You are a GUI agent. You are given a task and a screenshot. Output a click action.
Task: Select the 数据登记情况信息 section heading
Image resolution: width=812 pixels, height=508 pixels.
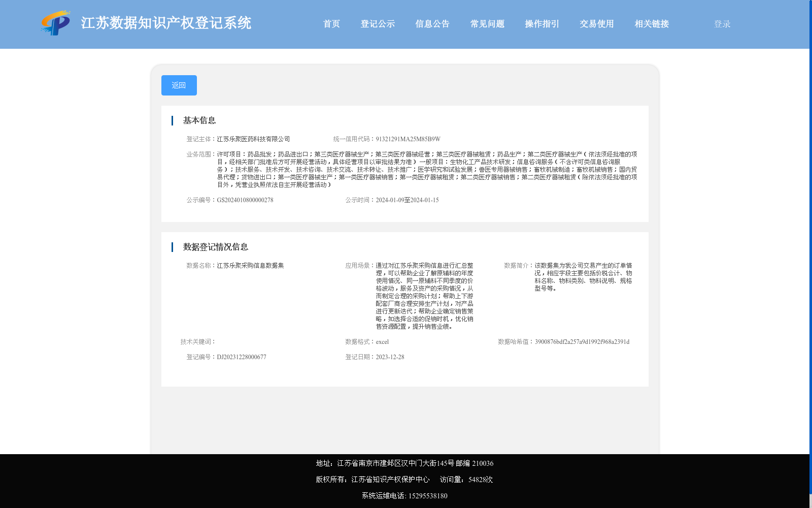(x=216, y=247)
